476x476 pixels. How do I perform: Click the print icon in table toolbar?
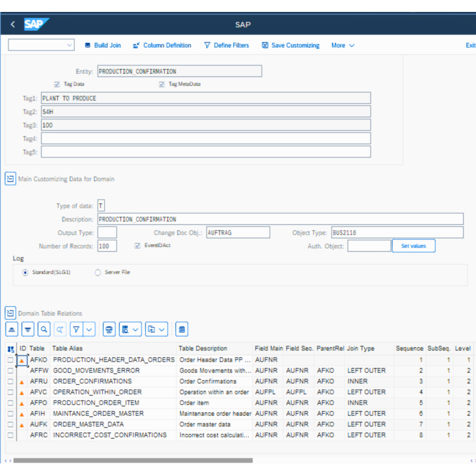pyautogui.click(x=109, y=329)
